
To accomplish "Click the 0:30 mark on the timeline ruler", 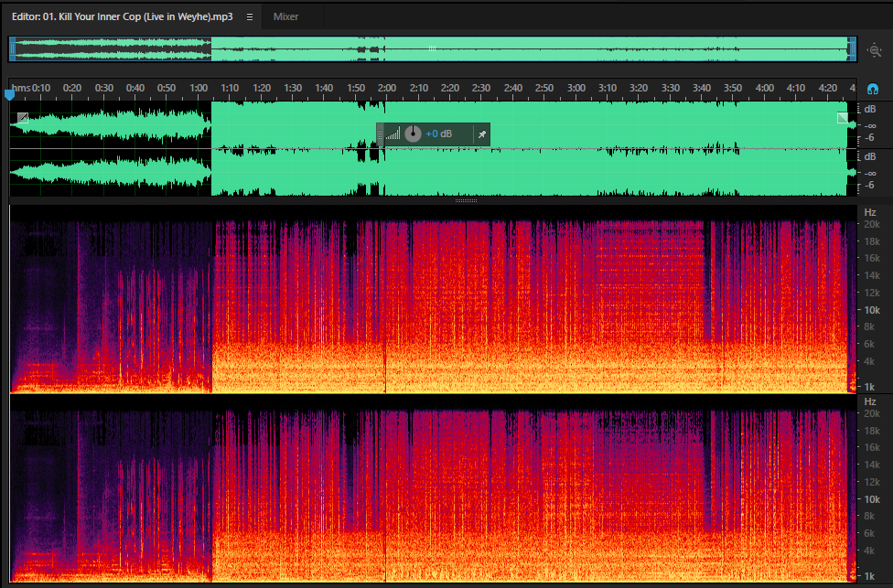I will tap(103, 88).
